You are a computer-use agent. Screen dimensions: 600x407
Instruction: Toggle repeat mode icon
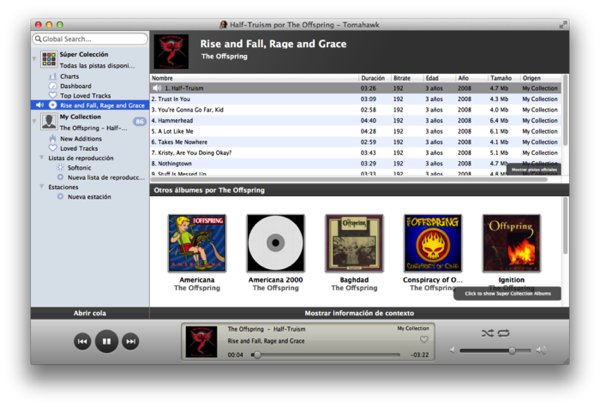(504, 333)
